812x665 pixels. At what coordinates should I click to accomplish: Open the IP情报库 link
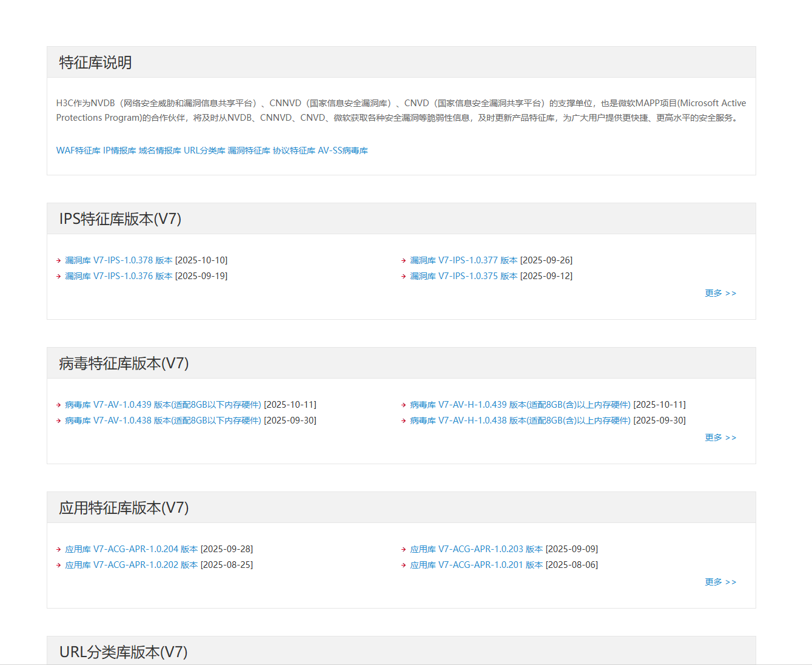[x=119, y=150]
